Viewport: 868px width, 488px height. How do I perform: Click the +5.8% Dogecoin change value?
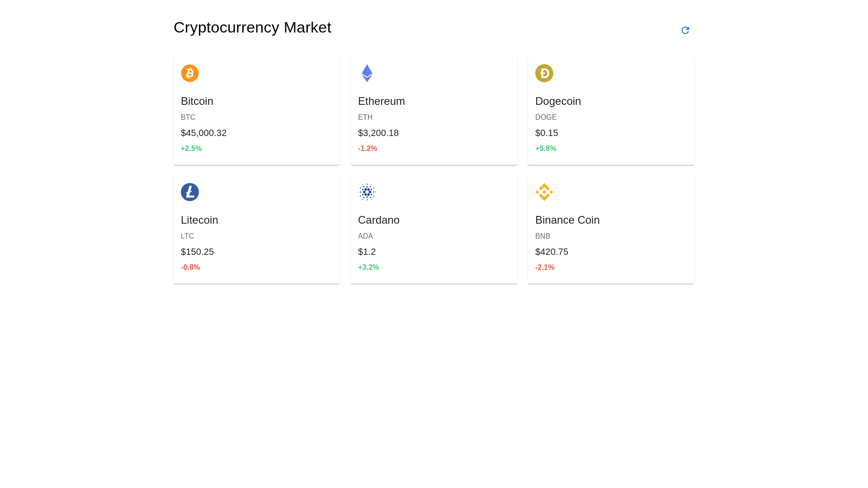coord(545,149)
